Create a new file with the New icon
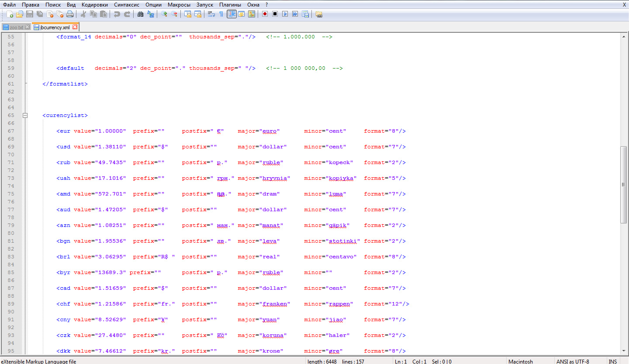This screenshot has width=629, height=364. 10,14
